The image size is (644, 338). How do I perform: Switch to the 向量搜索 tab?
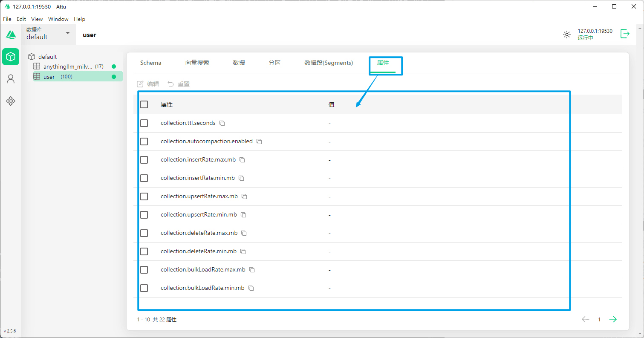coord(197,63)
